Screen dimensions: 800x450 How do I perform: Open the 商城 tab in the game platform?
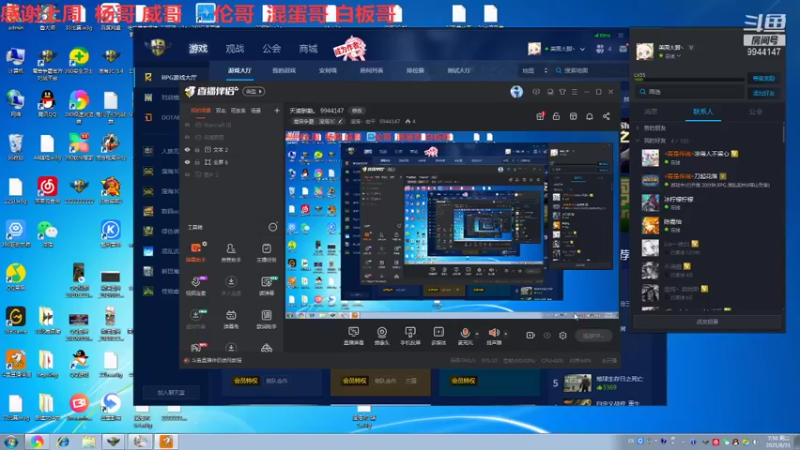(x=308, y=48)
